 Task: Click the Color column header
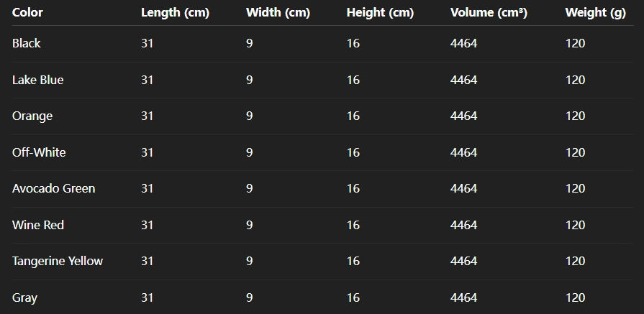tap(27, 12)
